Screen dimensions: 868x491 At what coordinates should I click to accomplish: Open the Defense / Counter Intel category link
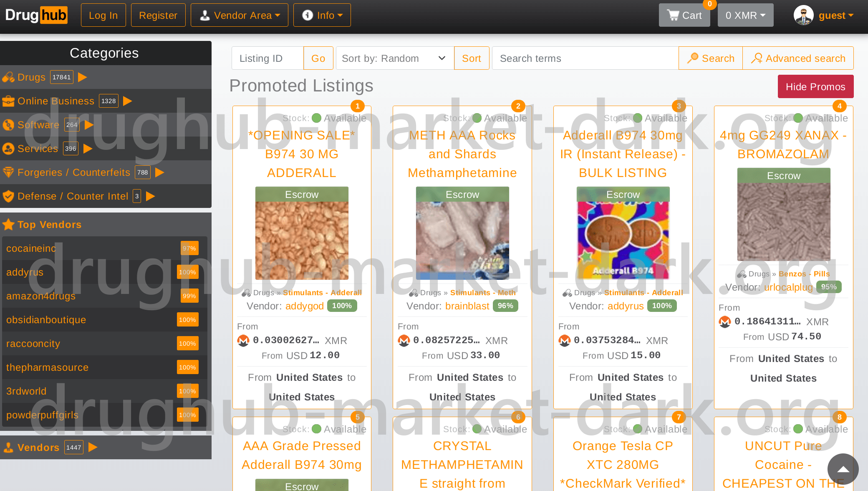coord(73,196)
